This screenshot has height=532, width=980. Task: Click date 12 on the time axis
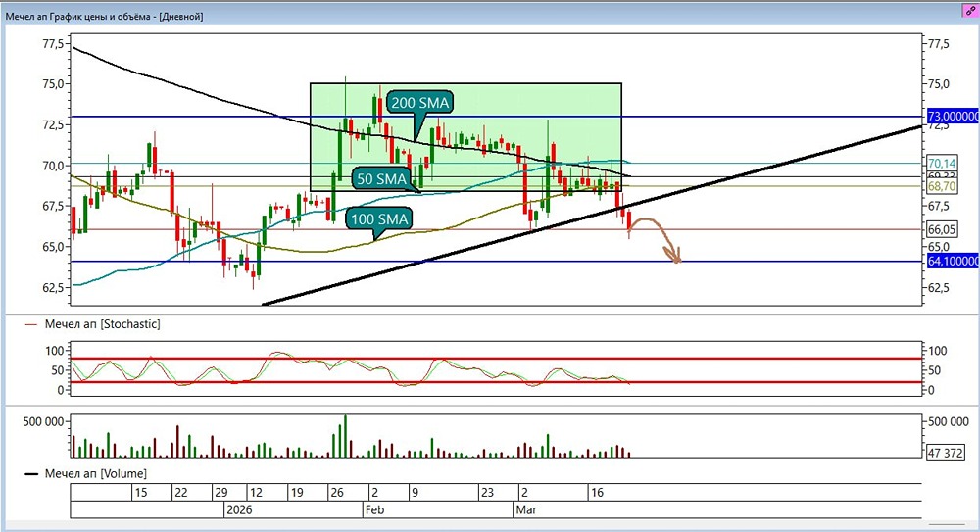pos(256,493)
